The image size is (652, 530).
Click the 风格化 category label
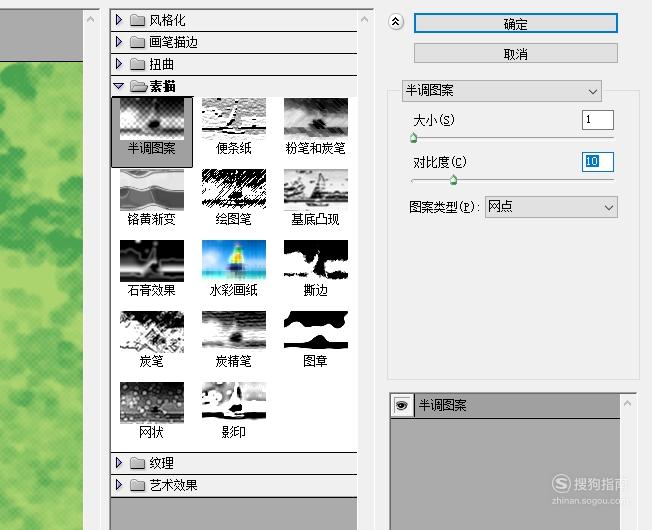pos(167,20)
